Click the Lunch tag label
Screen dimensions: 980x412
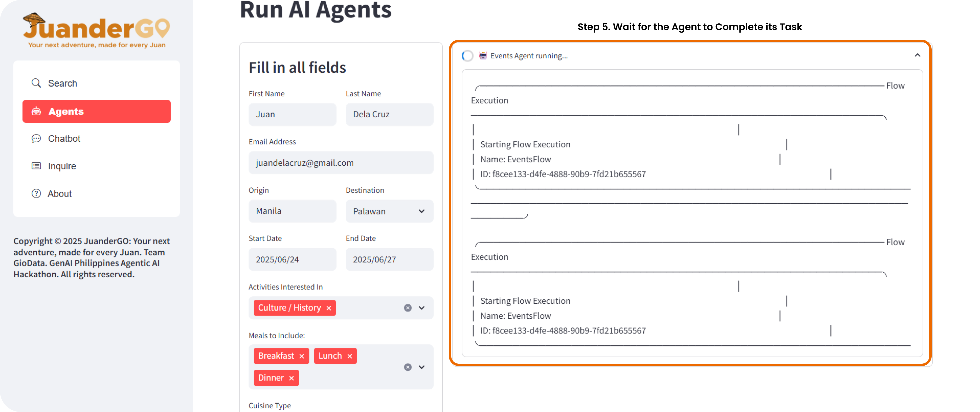tap(330, 356)
